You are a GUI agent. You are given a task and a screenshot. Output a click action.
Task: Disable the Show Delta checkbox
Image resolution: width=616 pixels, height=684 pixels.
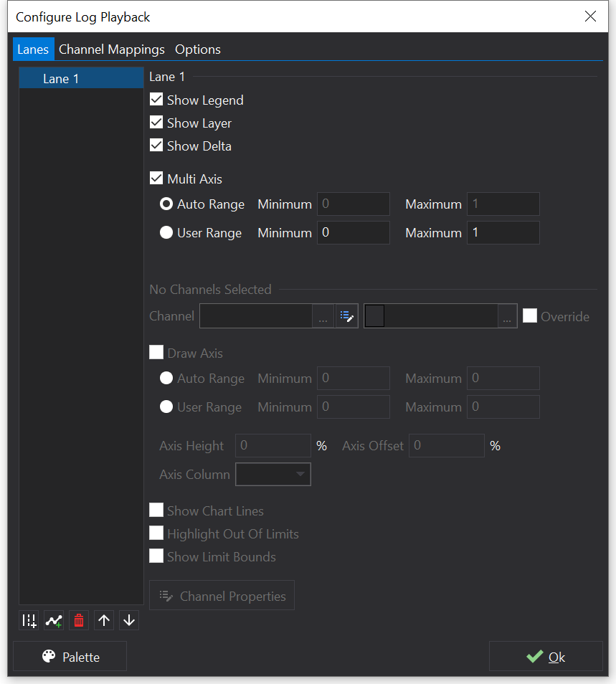pyautogui.click(x=156, y=146)
